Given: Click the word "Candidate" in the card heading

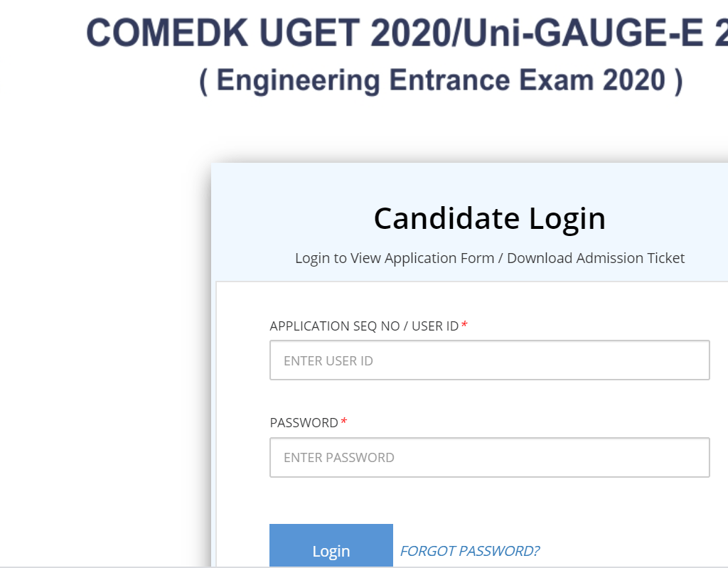Looking at the screenshot, I should point(447,218).
